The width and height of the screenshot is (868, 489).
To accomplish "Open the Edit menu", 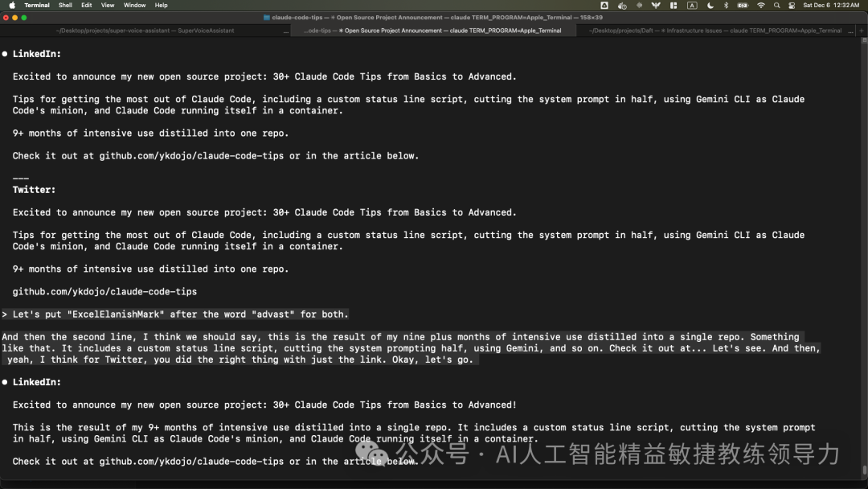I will coord(86,5).
